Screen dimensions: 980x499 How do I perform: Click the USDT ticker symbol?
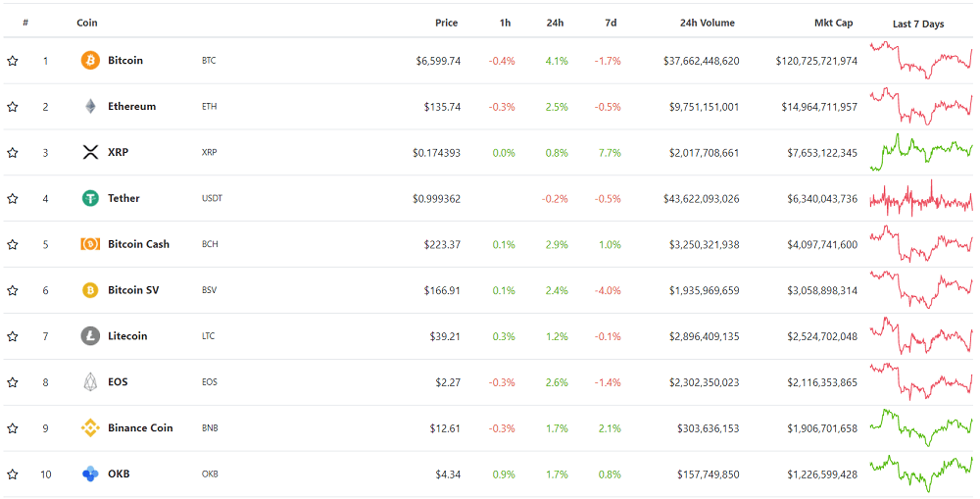point(212,198)
